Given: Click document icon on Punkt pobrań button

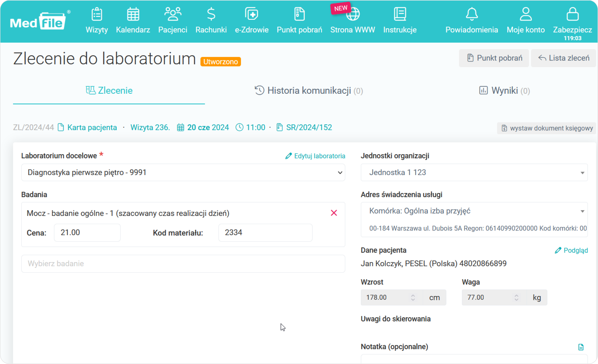Looking at the screenshot, I should click(470, 58).
